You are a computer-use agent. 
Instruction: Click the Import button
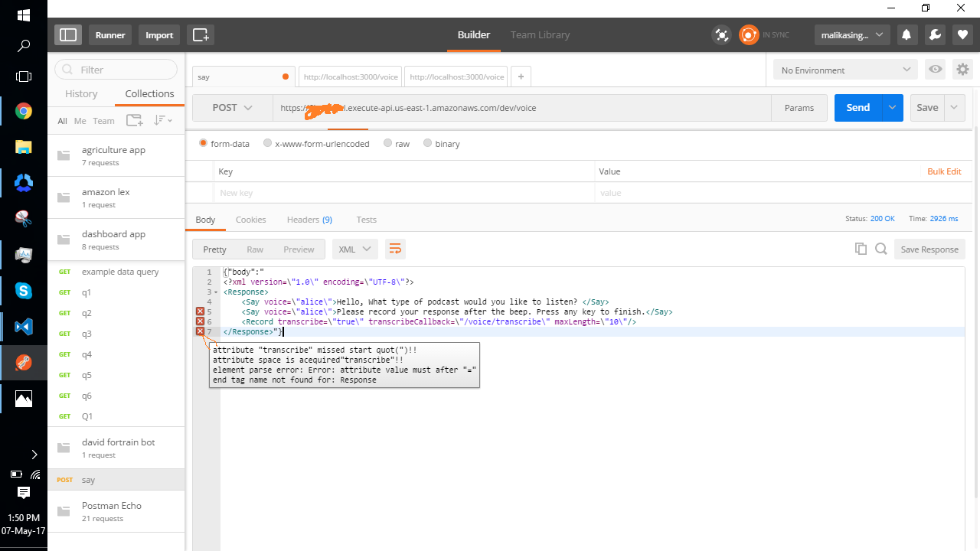[x=159, y=34]
